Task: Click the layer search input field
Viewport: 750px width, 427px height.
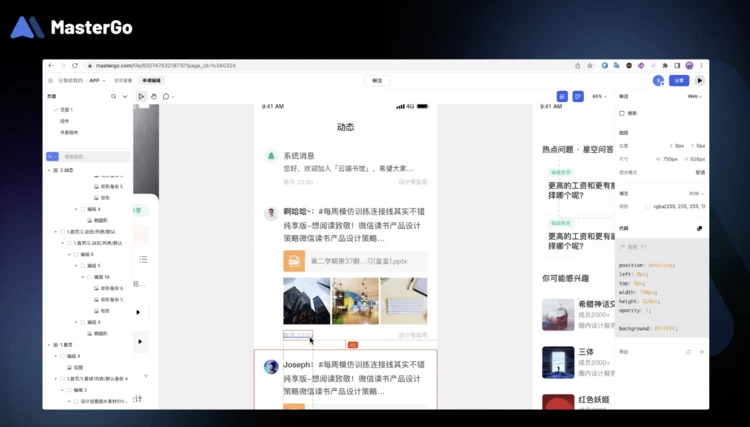Action: point(93,157)
